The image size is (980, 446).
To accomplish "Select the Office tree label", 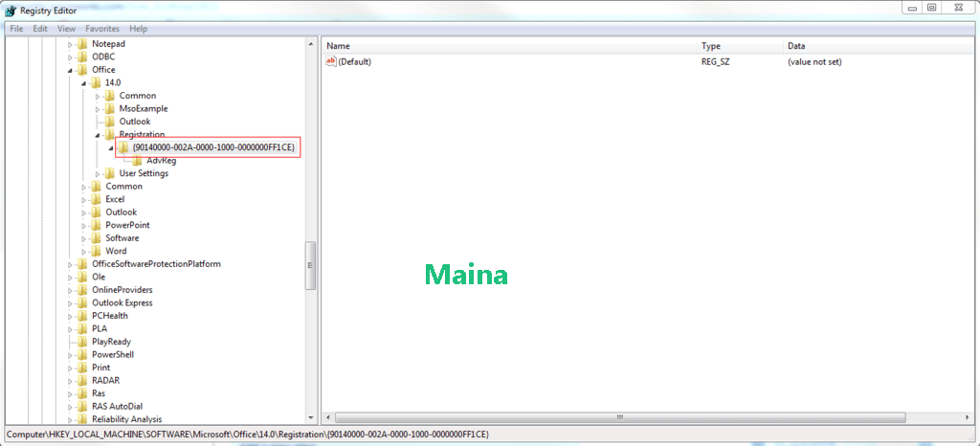I will point(103,70).
